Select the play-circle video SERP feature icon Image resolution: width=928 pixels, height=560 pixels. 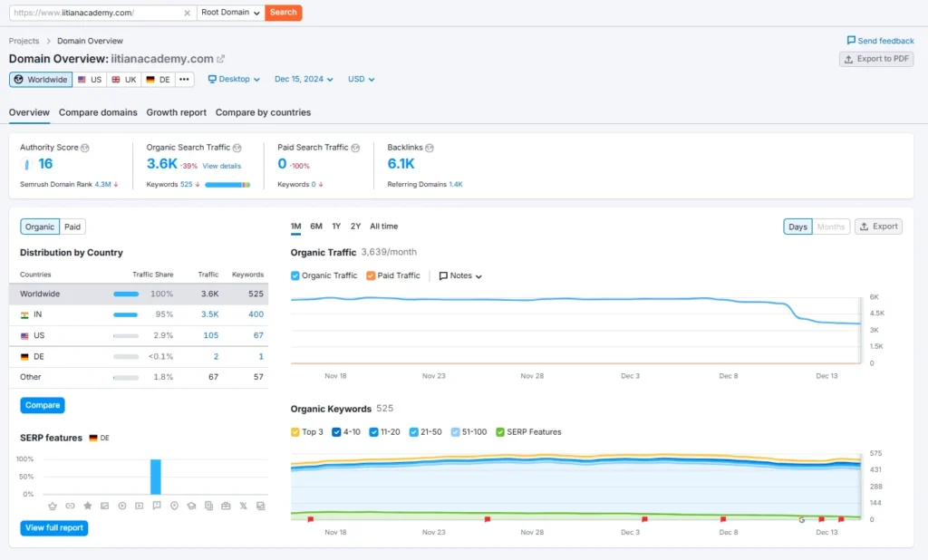[x=122, y=506]
